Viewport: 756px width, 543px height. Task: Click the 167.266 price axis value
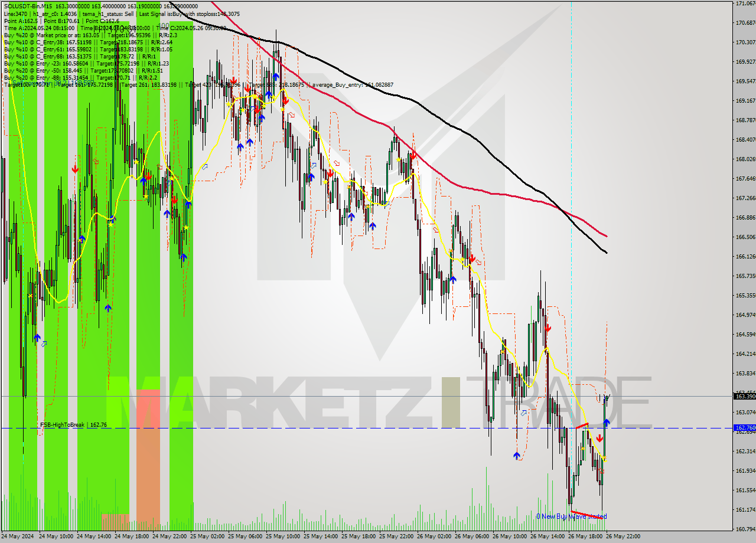tap(746, 198)
